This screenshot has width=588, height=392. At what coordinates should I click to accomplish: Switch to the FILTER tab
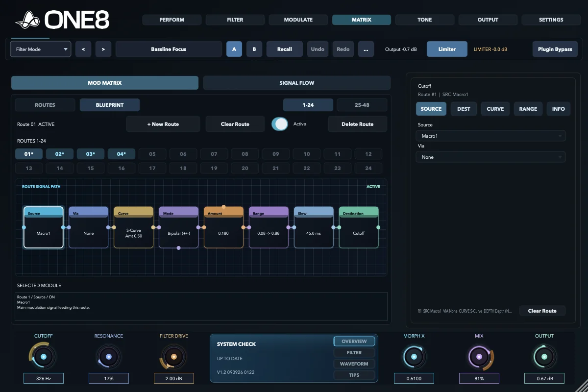point(235,20)
